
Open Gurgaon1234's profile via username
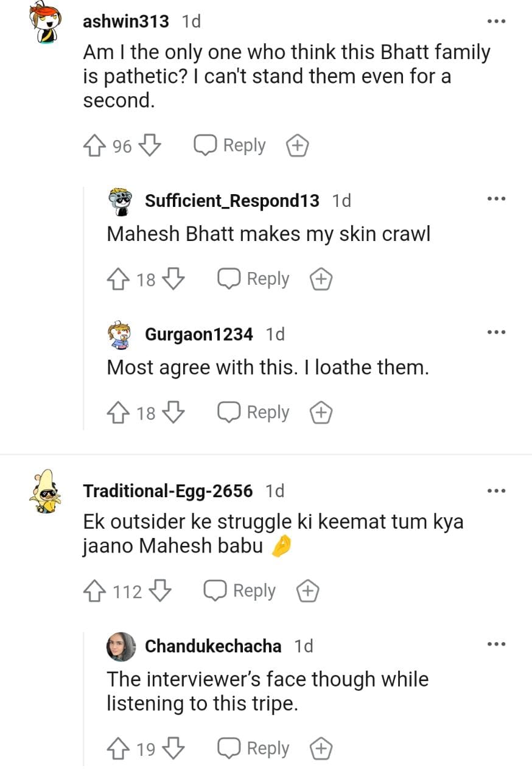(x=198, y=334)
